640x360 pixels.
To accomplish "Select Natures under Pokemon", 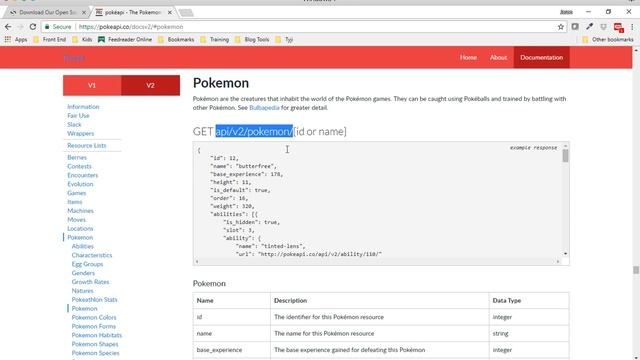I will (82, 291).
